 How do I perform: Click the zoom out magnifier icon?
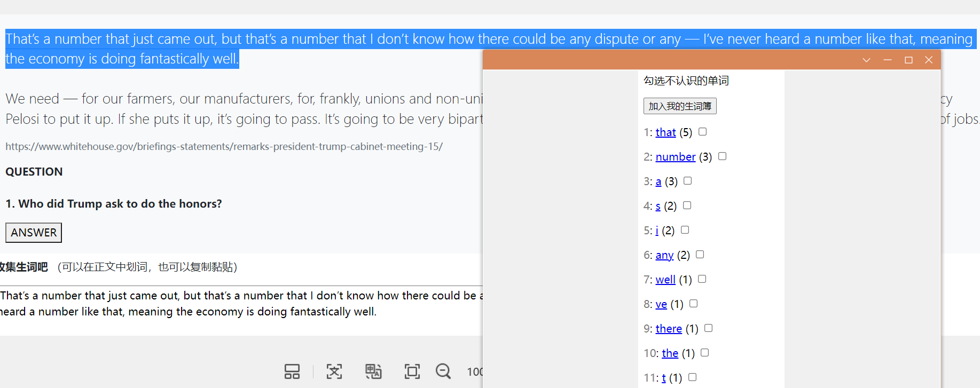click(x=443, y=371)
